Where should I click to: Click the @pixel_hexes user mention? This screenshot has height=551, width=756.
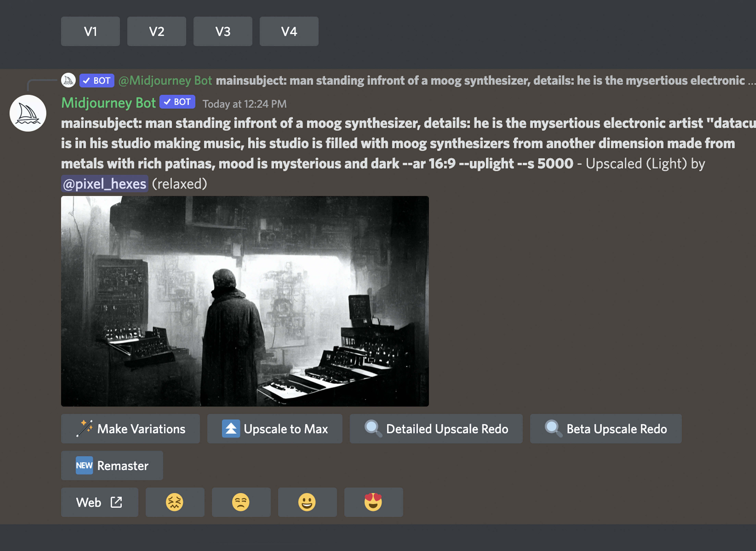click(x=104, y=184)
